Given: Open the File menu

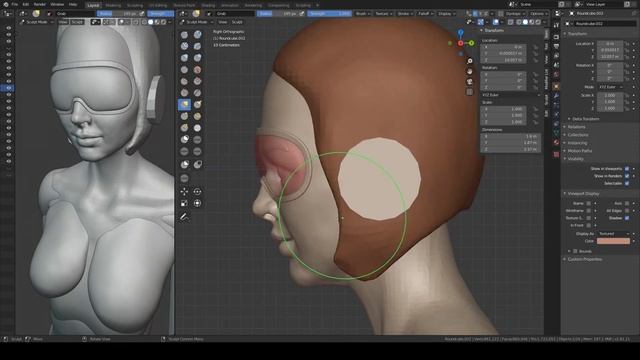Looking at the screenshot, I should 14,4.
